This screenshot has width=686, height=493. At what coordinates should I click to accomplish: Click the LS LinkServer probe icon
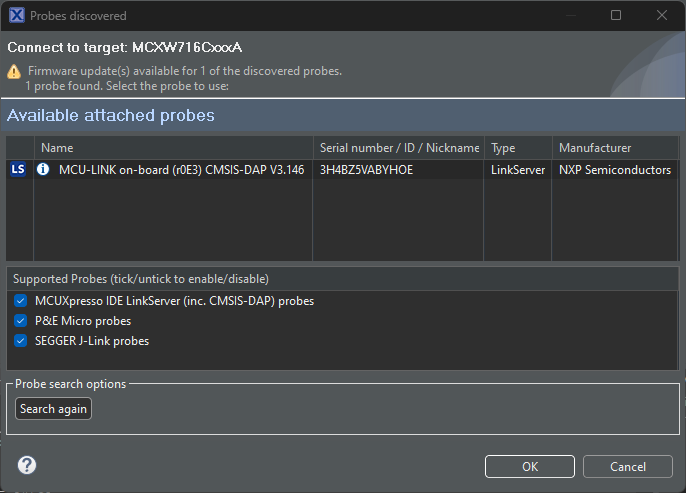click(x=18, y=169)
